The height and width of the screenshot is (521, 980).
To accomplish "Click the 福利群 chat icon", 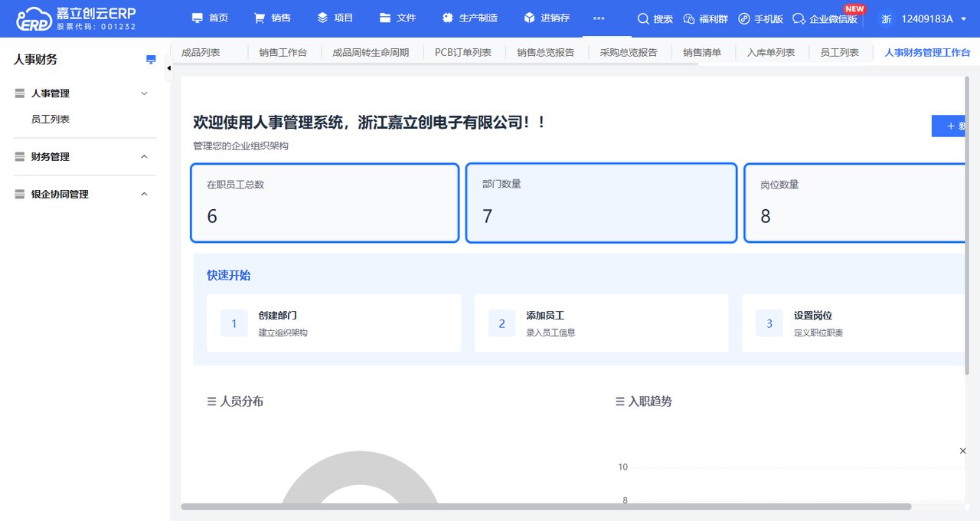I will (689, 18).
